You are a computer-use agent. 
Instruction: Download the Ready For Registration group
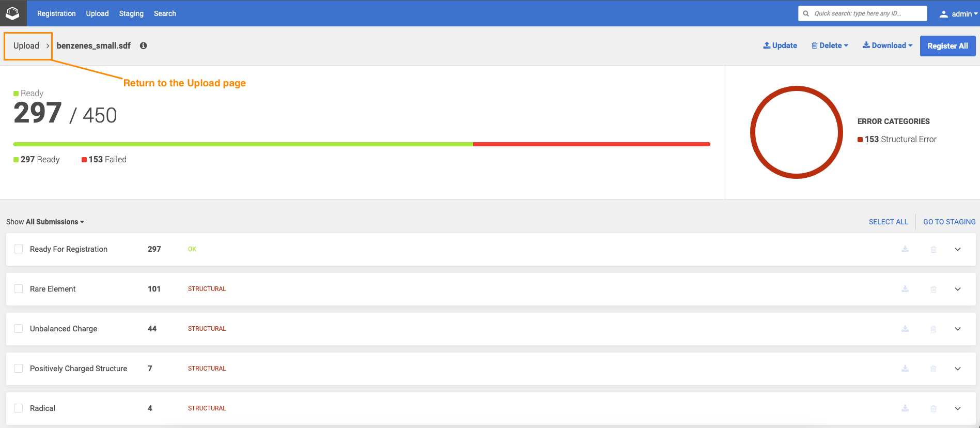[x=905, y=249]
